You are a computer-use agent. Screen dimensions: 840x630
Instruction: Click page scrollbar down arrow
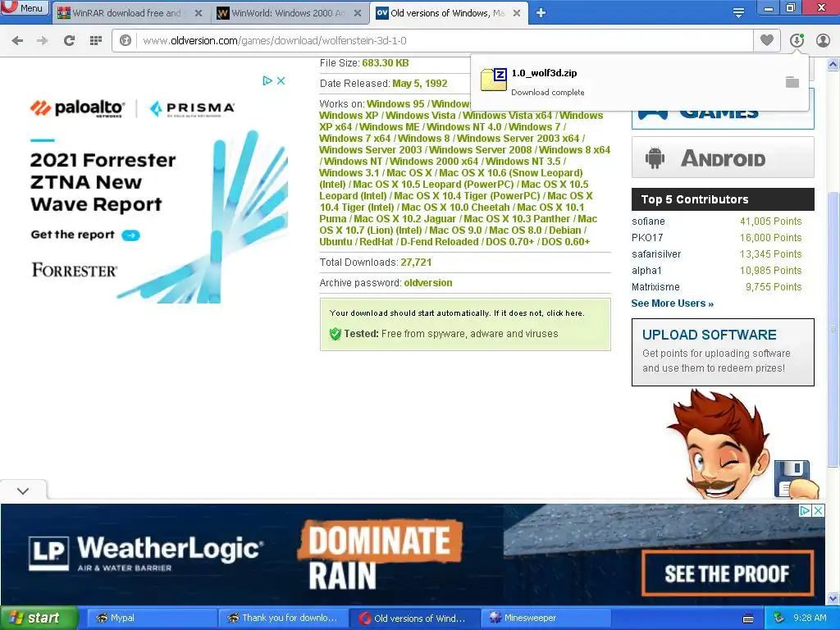click(833, 598)
